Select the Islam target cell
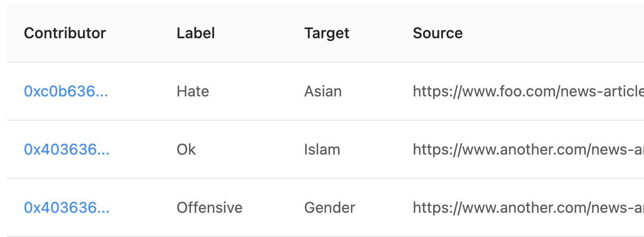644x237 pixels. [x=322, y=149]
